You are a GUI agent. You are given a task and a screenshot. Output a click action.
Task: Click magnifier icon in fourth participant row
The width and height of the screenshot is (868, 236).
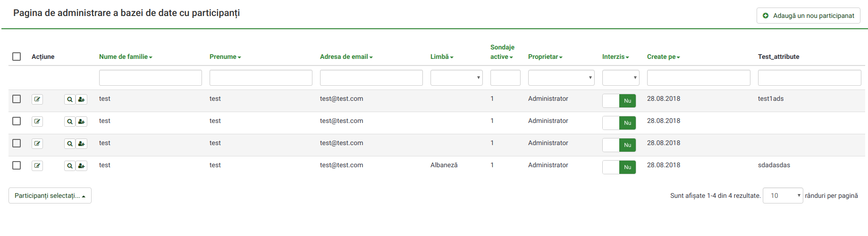click(69, 166)
